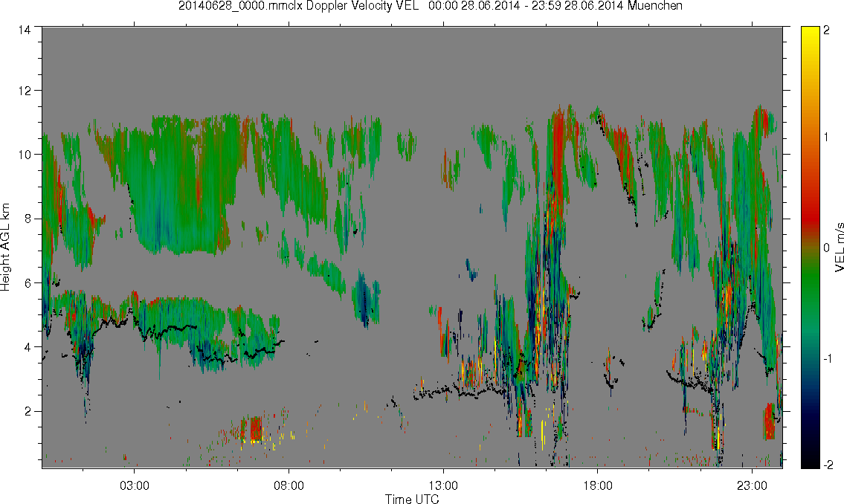Click the 'Time UTC' x-axis label
844x504 pixels.
point(412,499)
